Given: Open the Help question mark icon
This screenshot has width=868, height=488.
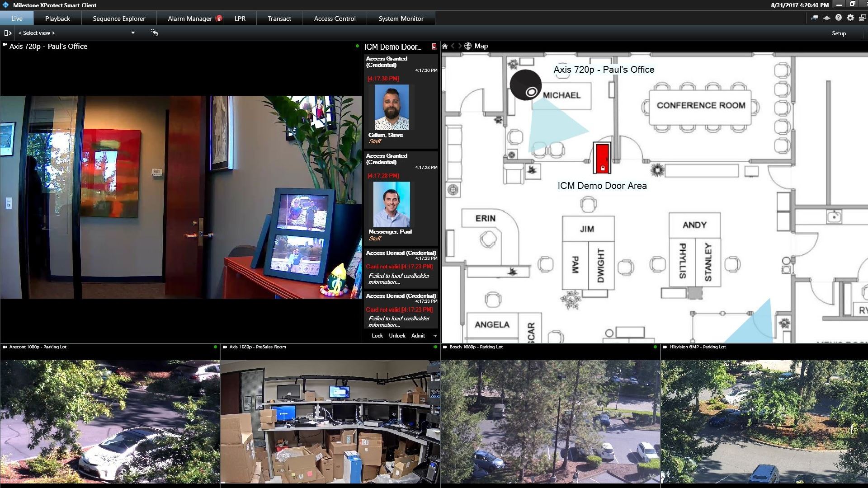Looking at the screenshot, I should coord(839,18).
